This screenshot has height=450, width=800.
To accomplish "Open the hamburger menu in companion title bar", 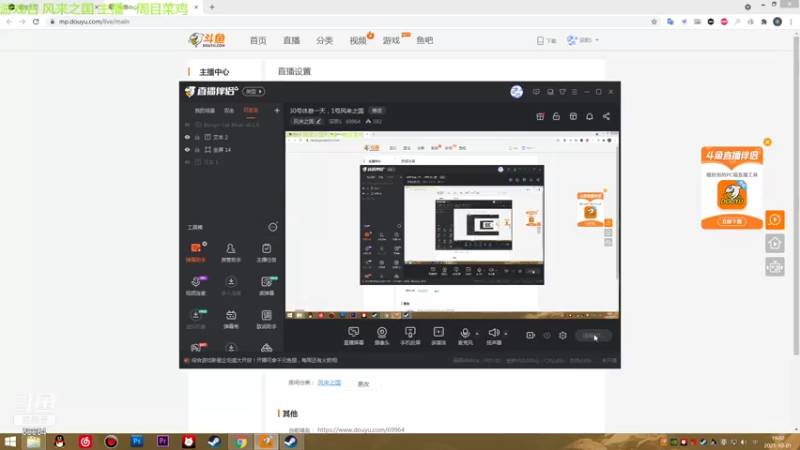I will point(574,92).
